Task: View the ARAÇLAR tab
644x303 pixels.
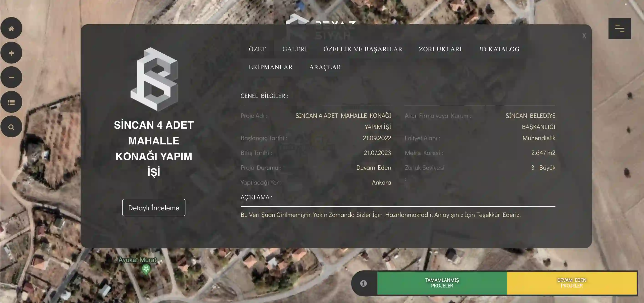Action: click(325, 67)
